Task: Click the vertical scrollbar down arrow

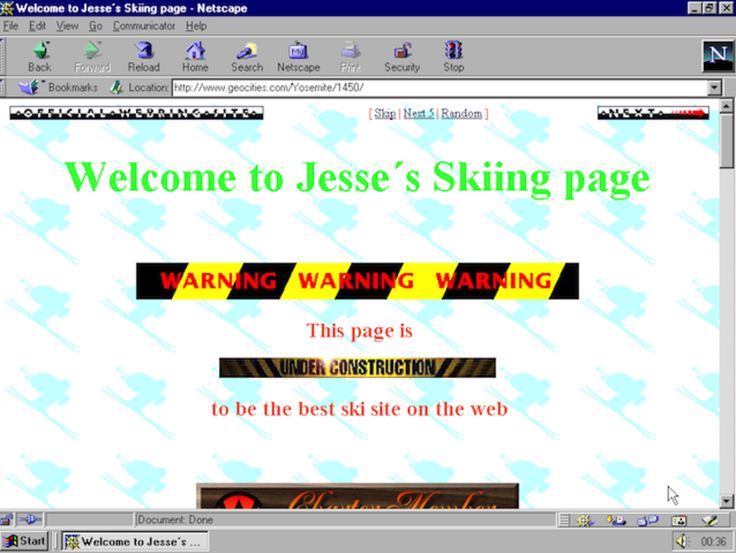Action: pos(726,501)
